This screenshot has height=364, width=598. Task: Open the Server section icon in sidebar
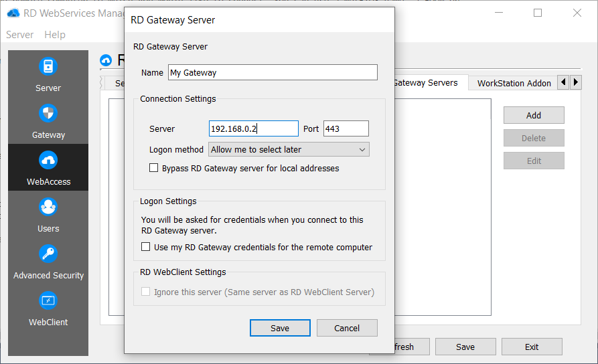tap(48, 67)
